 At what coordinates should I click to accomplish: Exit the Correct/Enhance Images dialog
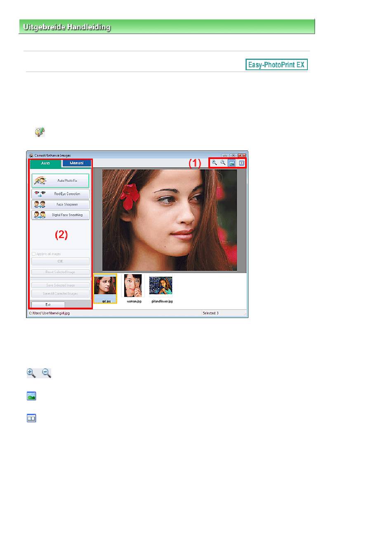coord(48,305)
